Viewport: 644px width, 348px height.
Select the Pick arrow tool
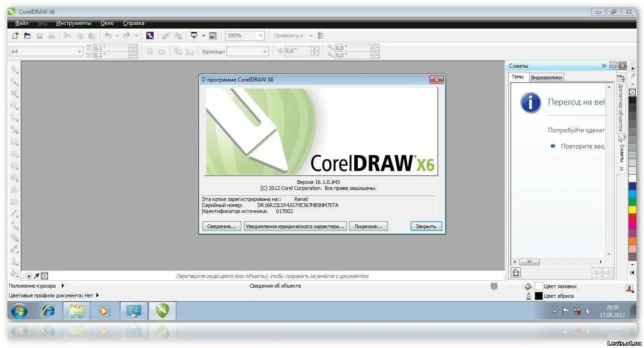(x=14, y=70)
